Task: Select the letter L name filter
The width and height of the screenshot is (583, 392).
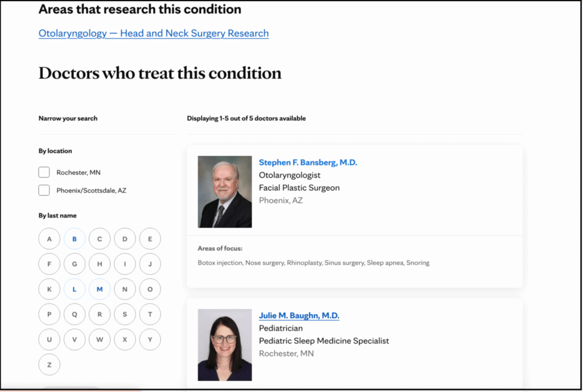Action: click(x=75, y=289)
